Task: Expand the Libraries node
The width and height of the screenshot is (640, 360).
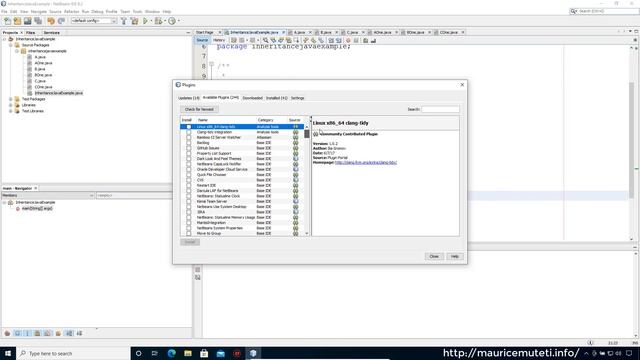Action: click(x=11, y=105)
